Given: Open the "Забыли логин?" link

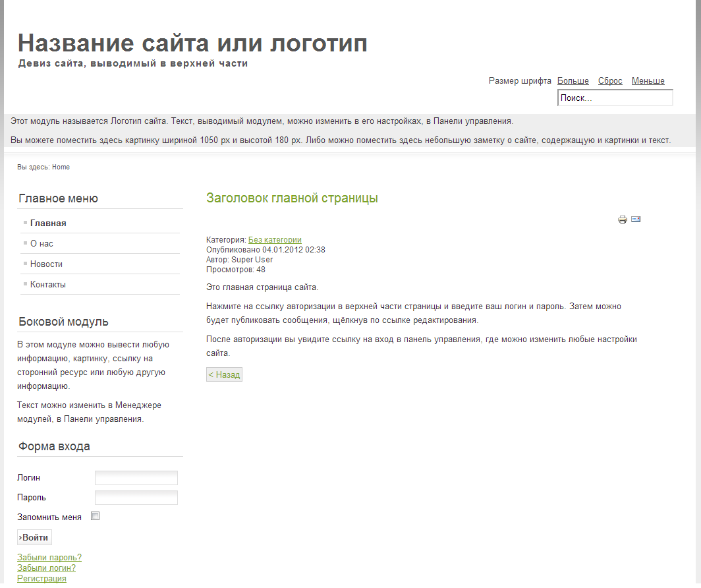Looking at the screenshot, I should pos(46,568).
